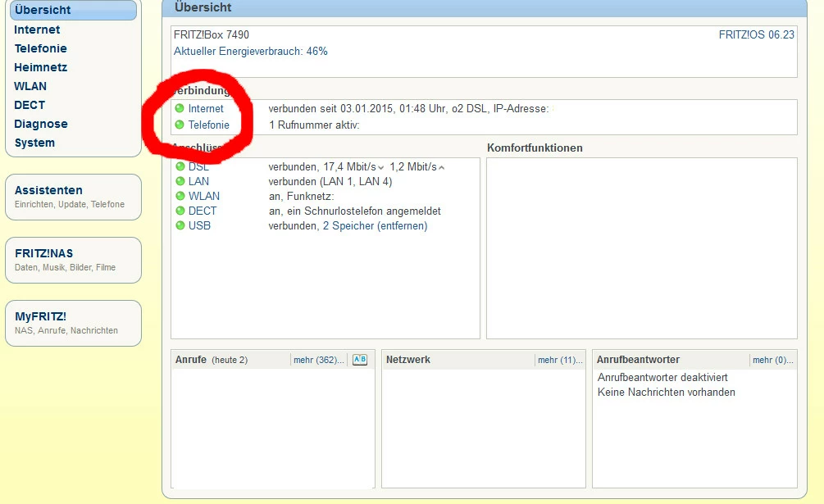Click the Anrufe panel heading
The image size is (824, 504).
191,360
